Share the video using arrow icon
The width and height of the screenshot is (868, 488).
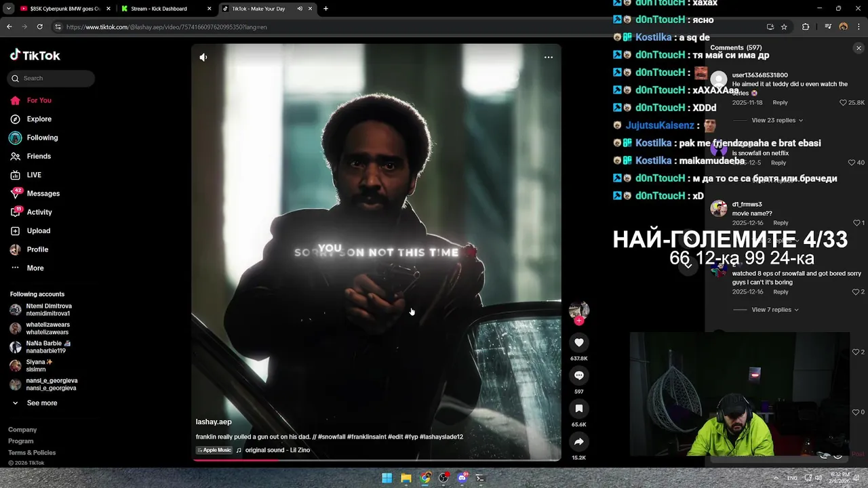click(x=579, y=441)
